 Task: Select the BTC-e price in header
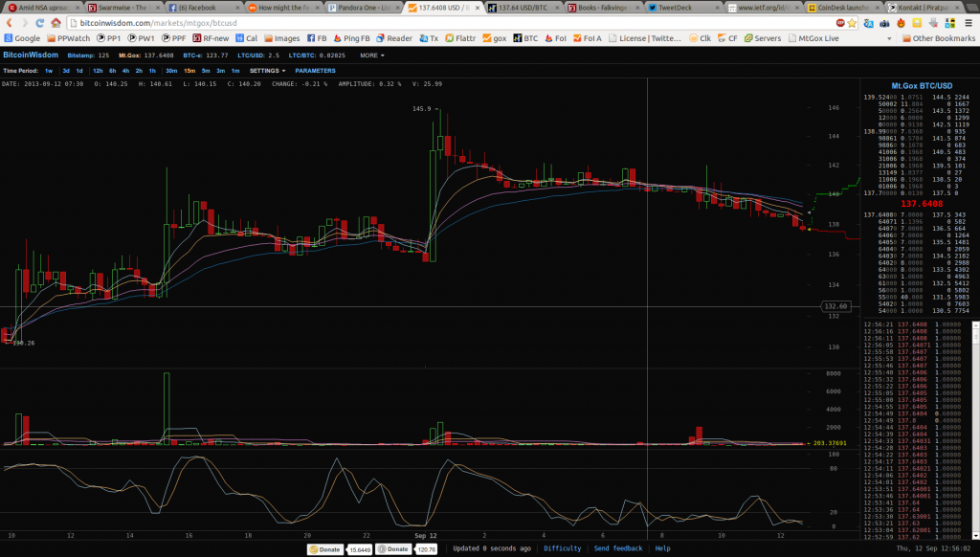[x=205, y=56]
